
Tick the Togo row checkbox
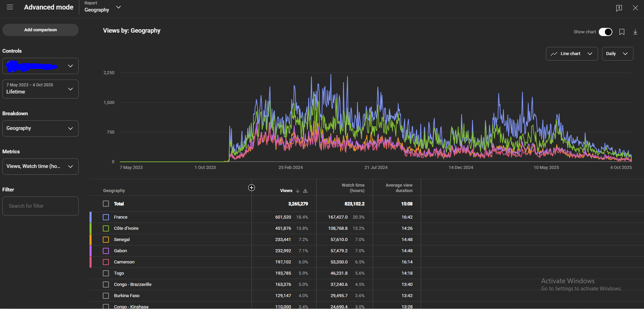click(x=106, y=273)
